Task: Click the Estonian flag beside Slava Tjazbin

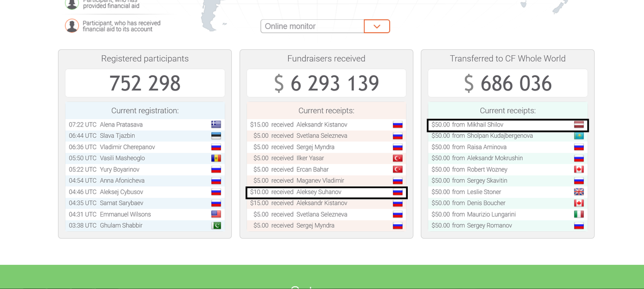Action: (216, 136)
